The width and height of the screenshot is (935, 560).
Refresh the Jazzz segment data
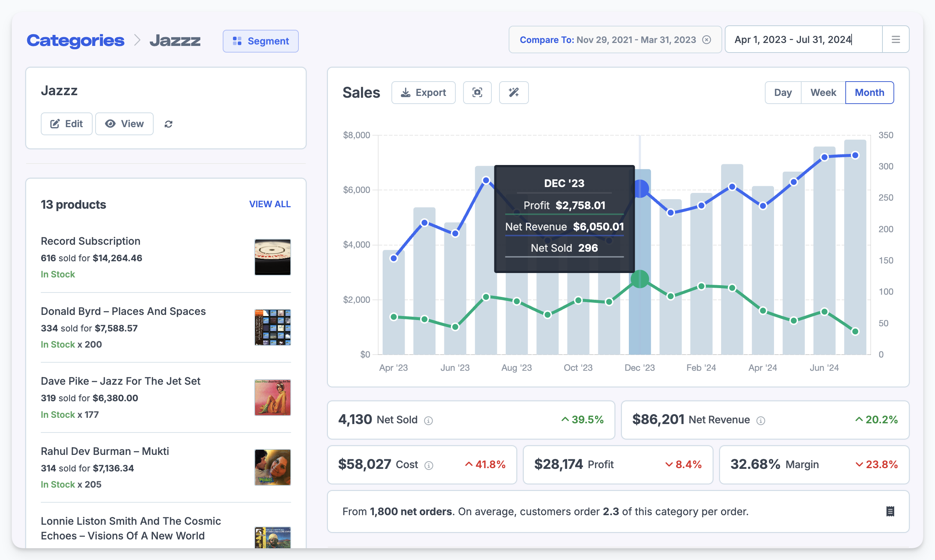(168, 124)
